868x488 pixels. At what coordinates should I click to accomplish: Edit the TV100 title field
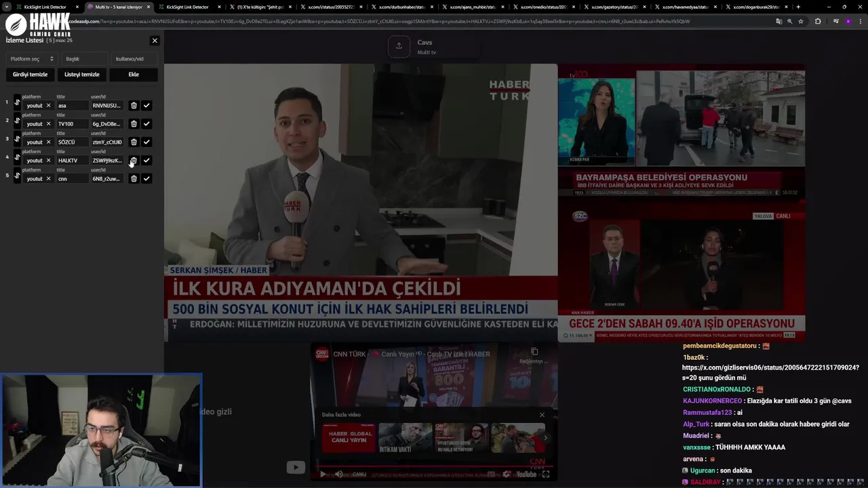[x=72, y=123]
